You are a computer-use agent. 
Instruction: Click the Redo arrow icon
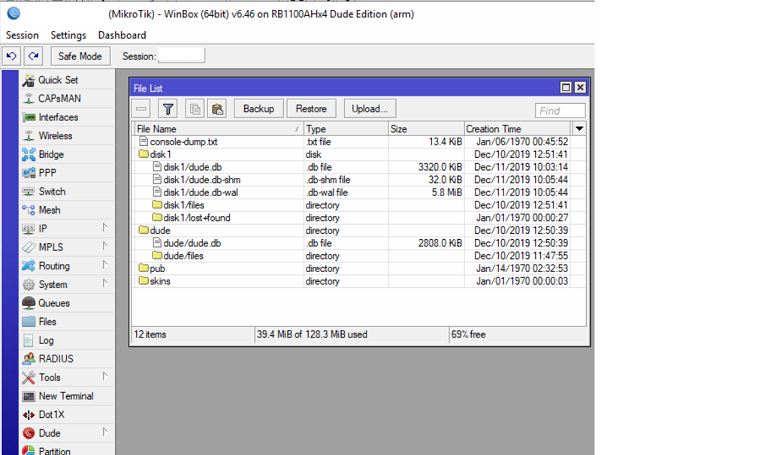(33, 56)
